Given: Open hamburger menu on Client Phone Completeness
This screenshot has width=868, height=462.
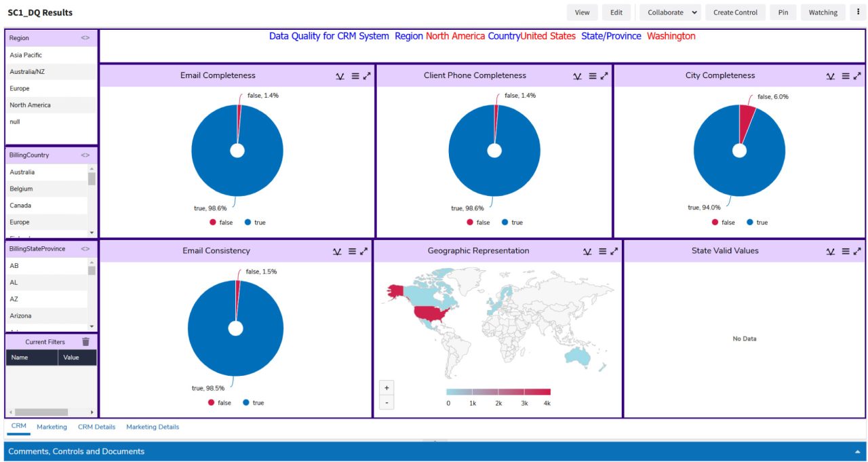Looking at the screenshot, I should pyautogui.click(x=592, y=76).
